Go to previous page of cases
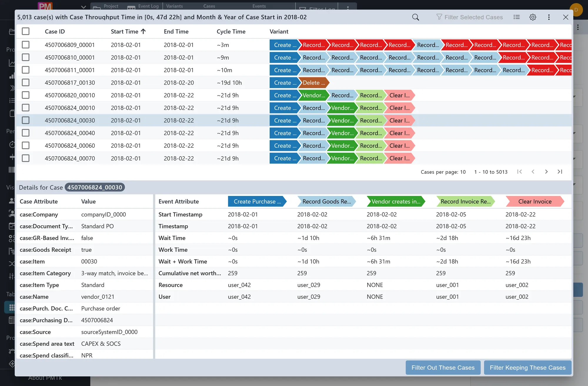This screenshot has width=588, height=386. (x=533, y=172)
